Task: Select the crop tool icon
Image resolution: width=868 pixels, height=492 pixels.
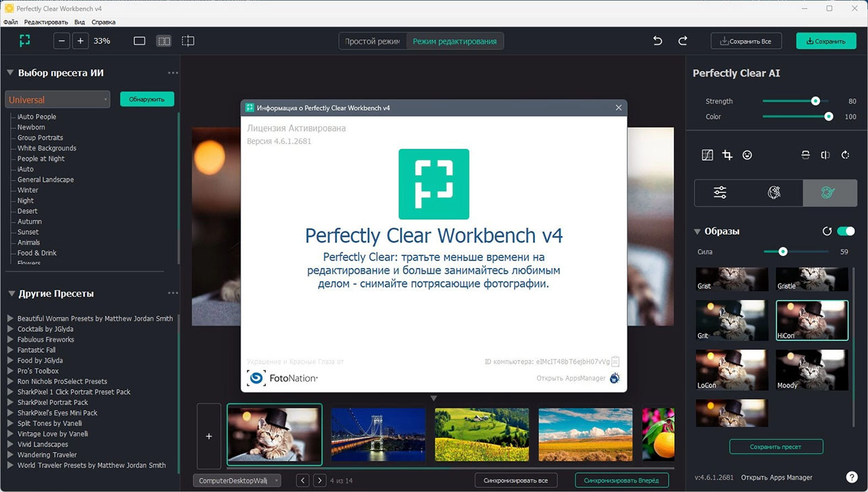Action: point(727,155)
